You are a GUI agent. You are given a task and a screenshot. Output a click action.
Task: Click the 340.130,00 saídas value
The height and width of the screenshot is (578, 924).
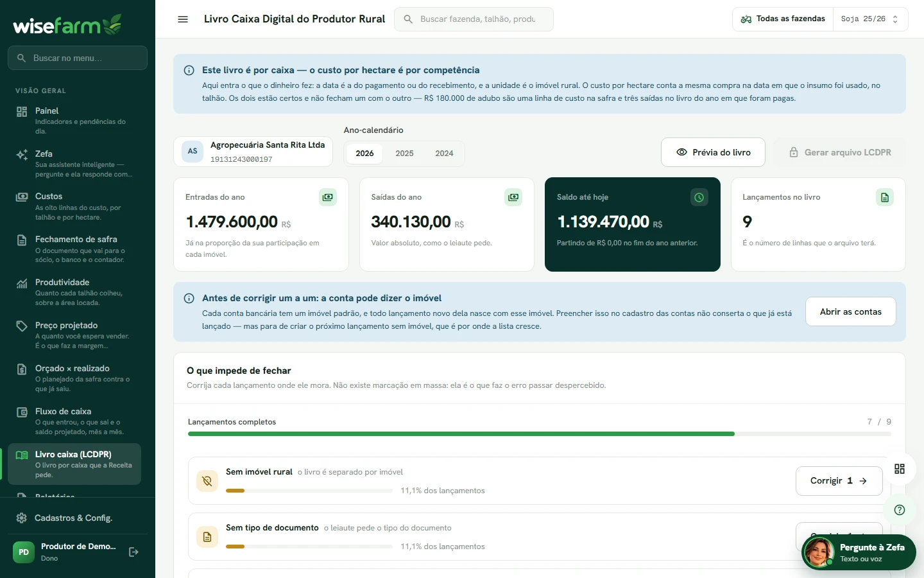(411, 222)
